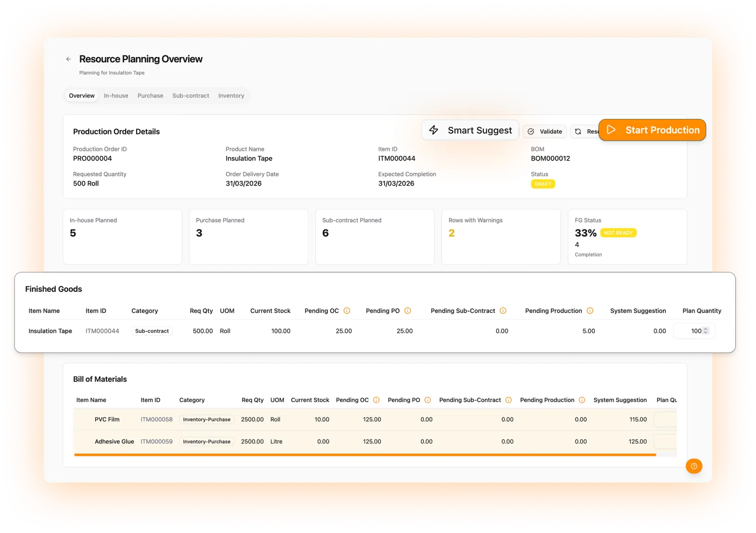Screen dimensions: 756x533
Task: Click the orange horizontal scrollbar under Bill of Materials
Action: pos(365,455)
